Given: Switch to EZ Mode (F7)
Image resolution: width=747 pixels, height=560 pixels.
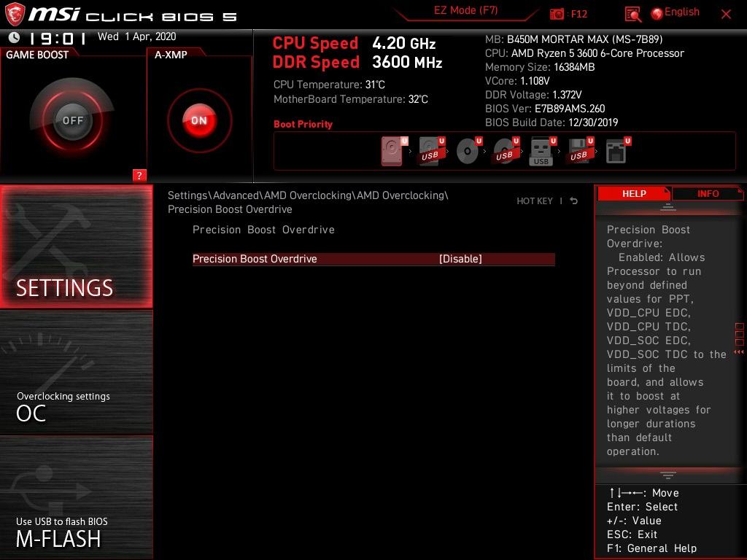Looking at the screenshot, I should [x=465, y=10].
